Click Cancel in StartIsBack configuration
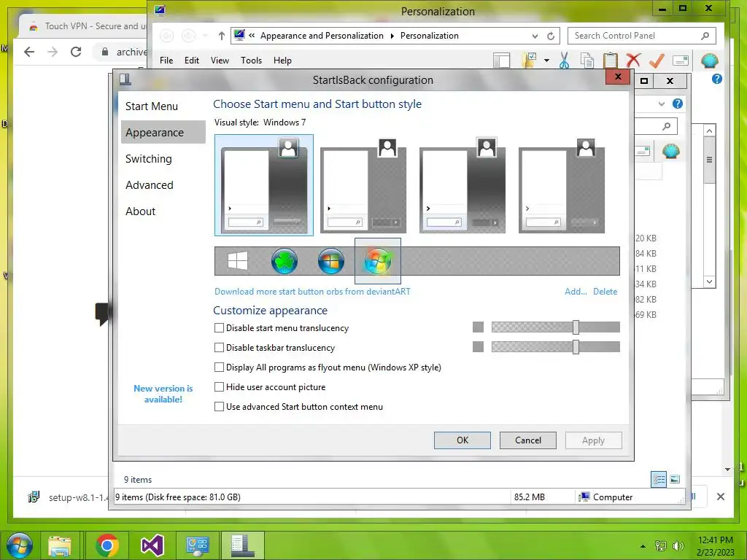This screenshot has width=747, height=560. click(x=528, y=440)
